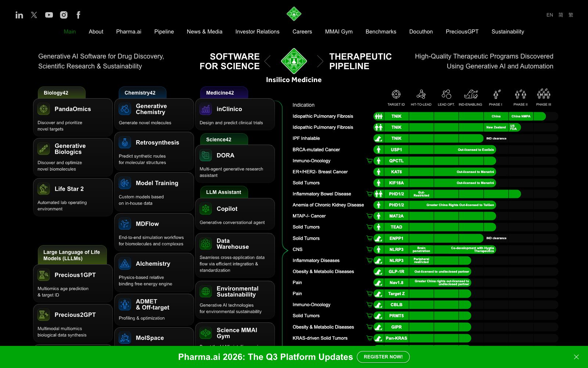Click the cart icon in the Pan-KRAS row
Image resolution: width=588 pixels, height=368 pixels.
369,338
